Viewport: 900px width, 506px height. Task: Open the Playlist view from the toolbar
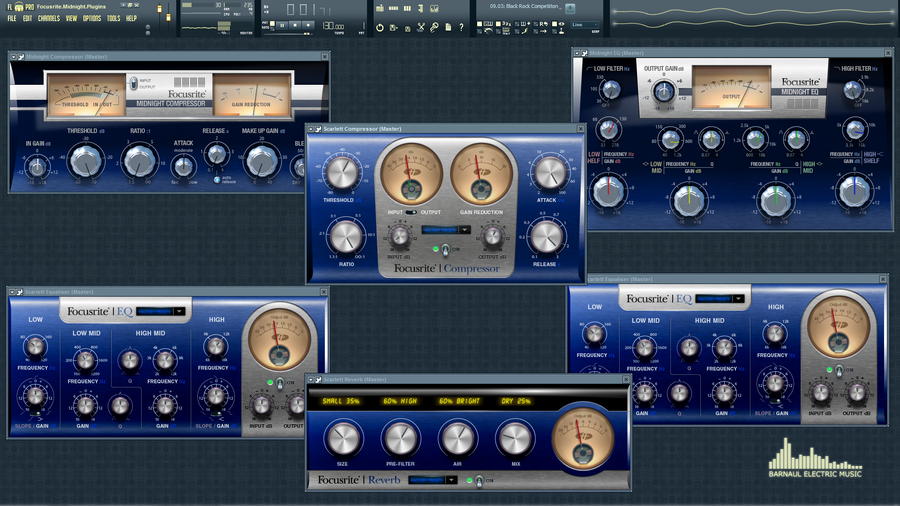380,9
